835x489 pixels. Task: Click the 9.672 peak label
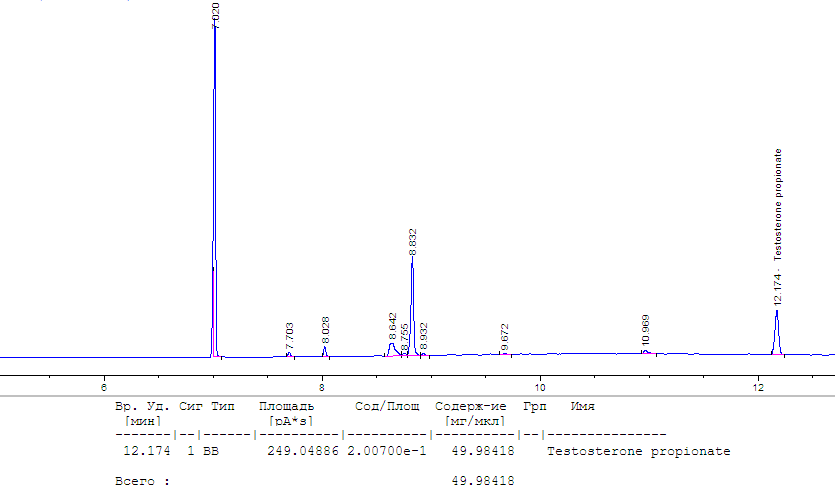pos(505,337)
